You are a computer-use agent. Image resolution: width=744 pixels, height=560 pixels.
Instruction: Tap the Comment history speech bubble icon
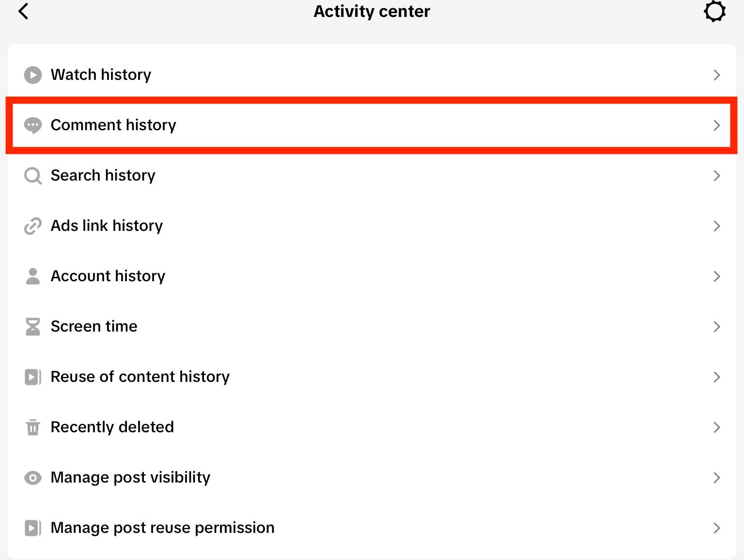point(33,125)
